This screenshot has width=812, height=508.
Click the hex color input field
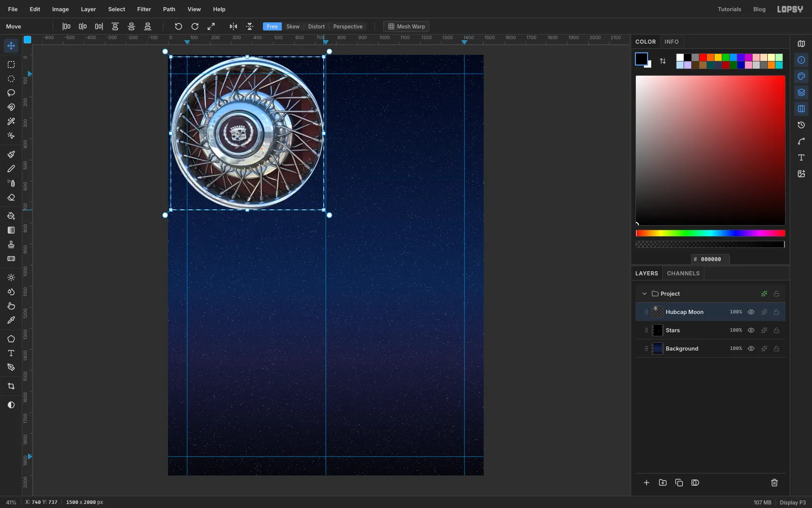click(710, 259)
